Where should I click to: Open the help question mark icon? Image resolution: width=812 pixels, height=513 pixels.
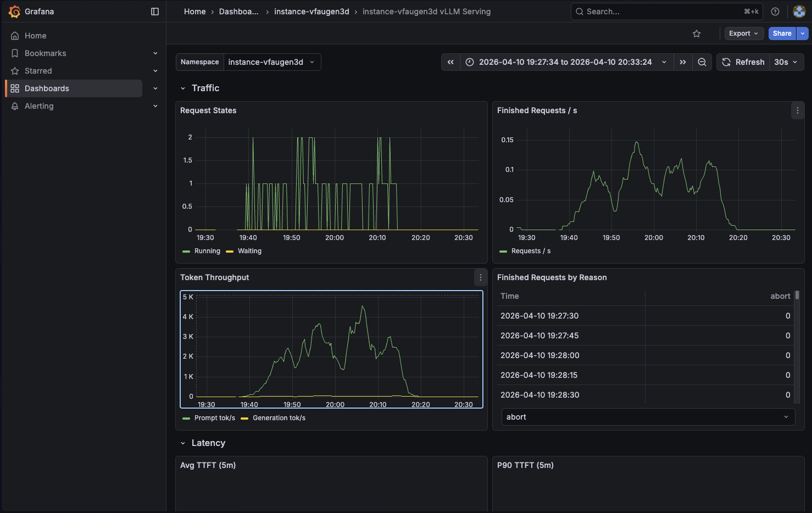tap(775, 11)
